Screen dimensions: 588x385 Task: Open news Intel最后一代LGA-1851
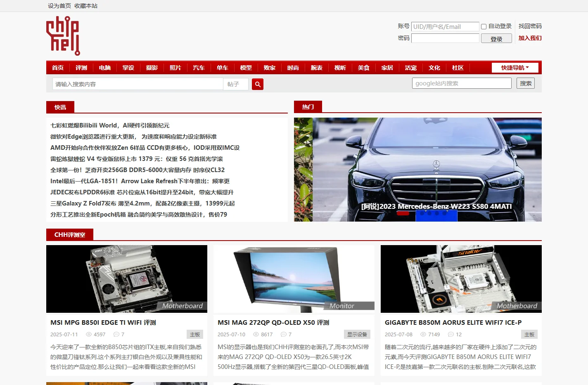click(140, 181)
